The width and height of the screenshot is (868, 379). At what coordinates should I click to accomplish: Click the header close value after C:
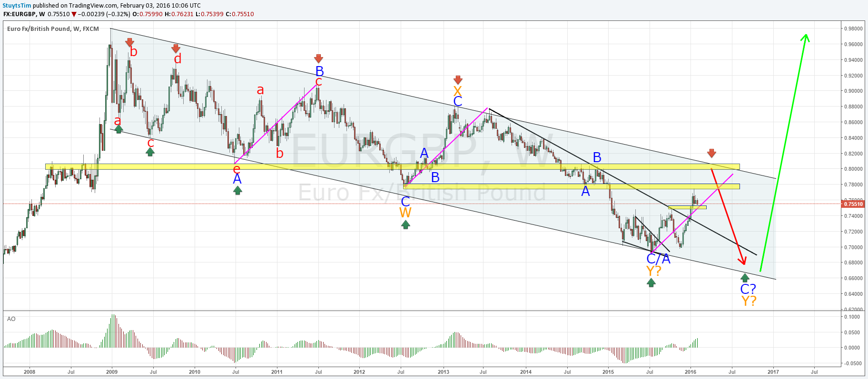point(243,14)
